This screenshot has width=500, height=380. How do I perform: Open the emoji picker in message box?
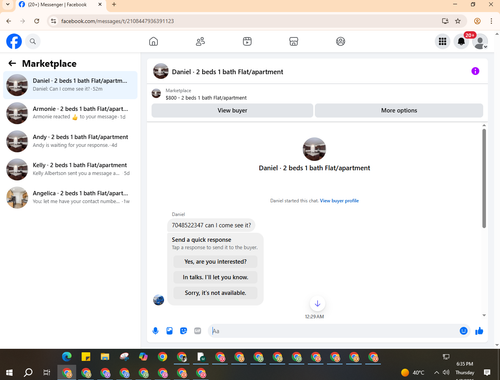pos(463,331)
